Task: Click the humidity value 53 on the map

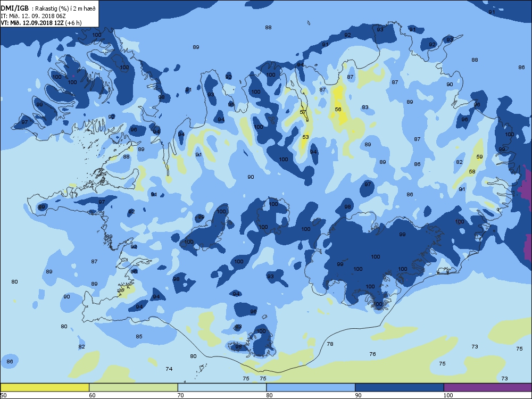Action: point(306,137)
